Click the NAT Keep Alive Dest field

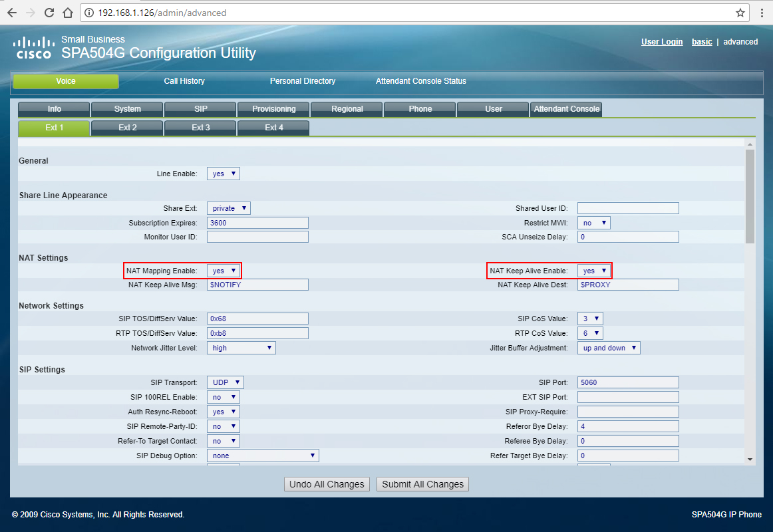coord(628,285)
